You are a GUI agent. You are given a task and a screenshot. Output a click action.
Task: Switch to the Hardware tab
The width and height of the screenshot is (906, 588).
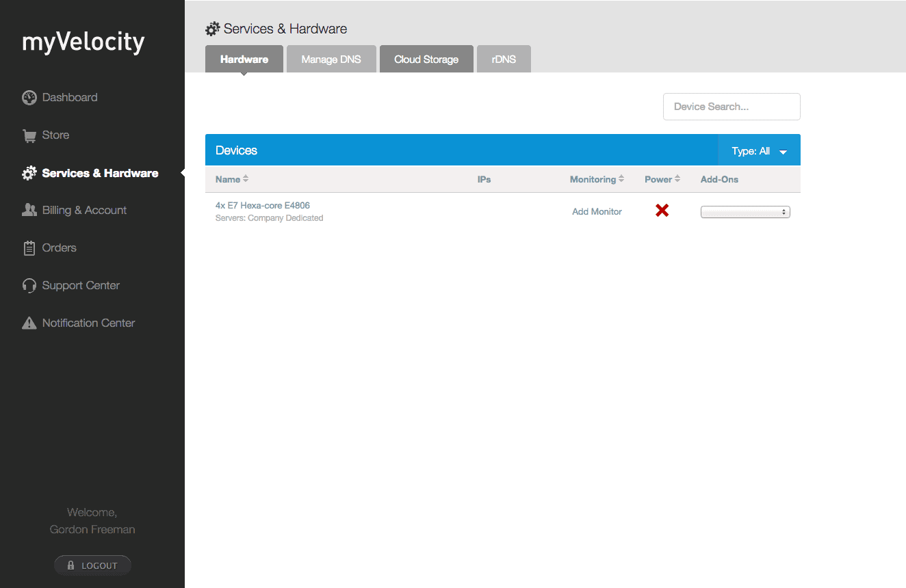[x=244, y=59]
